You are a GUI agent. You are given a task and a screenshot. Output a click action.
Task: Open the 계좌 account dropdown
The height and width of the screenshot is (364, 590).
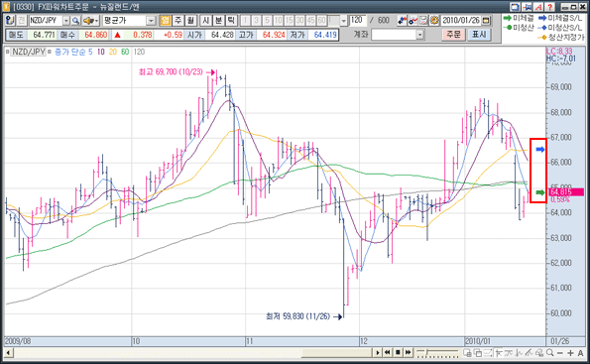[x=419, y=35]
